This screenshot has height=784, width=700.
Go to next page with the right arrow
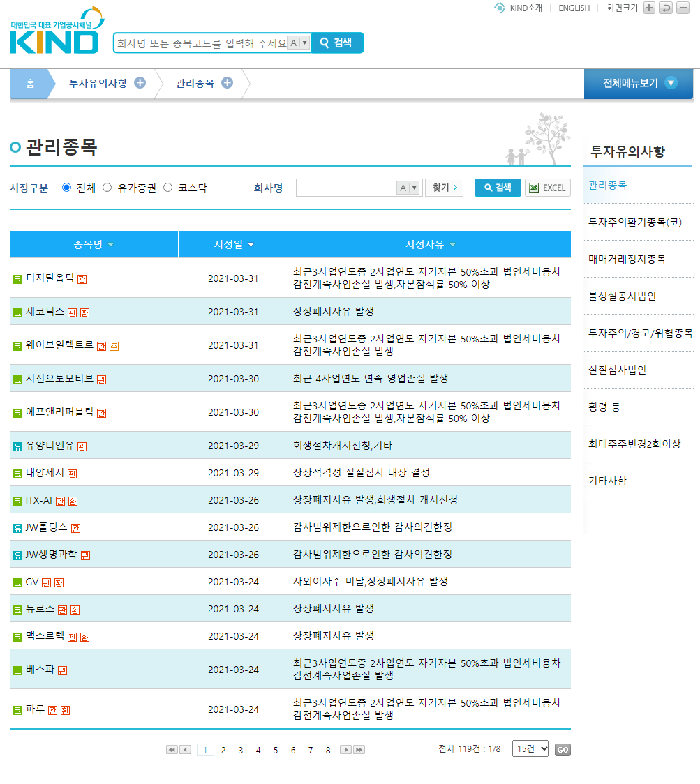point(345,750)
